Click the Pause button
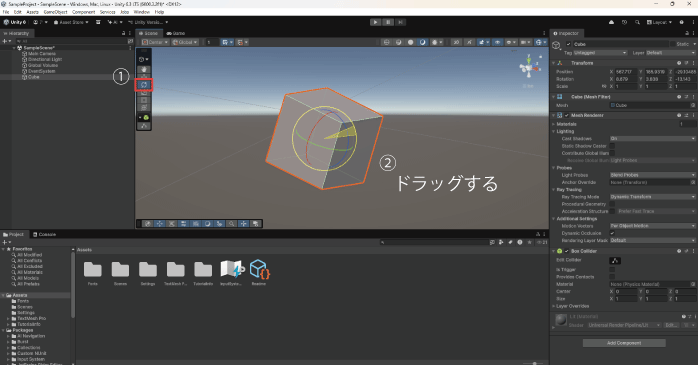The width and height of the screenshot is (698, 365). [x=388, y=22]
